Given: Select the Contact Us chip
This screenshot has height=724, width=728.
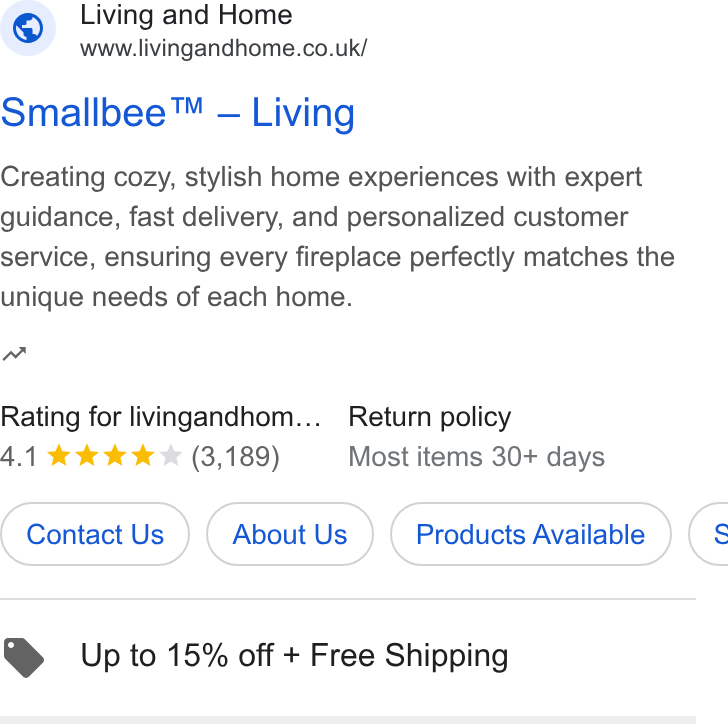Looking at the screenshot, I should [95, 534].
